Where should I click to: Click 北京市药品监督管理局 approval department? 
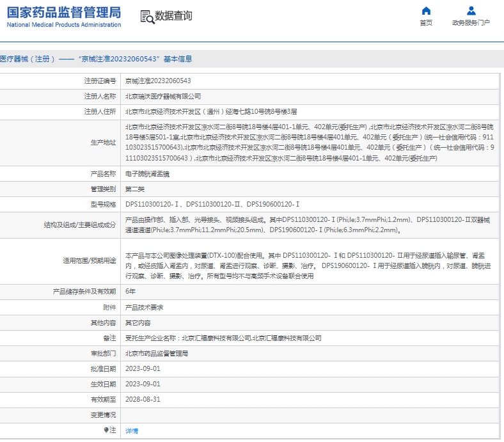(157, 354)
